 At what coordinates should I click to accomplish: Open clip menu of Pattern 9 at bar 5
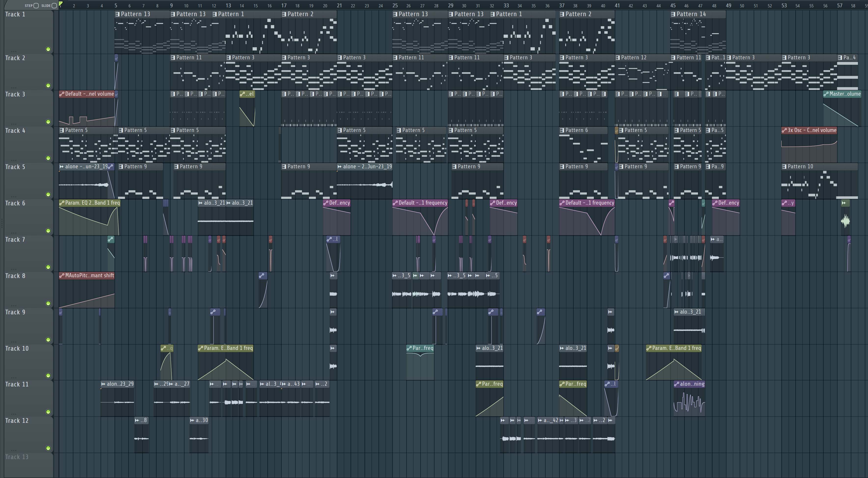121,167
